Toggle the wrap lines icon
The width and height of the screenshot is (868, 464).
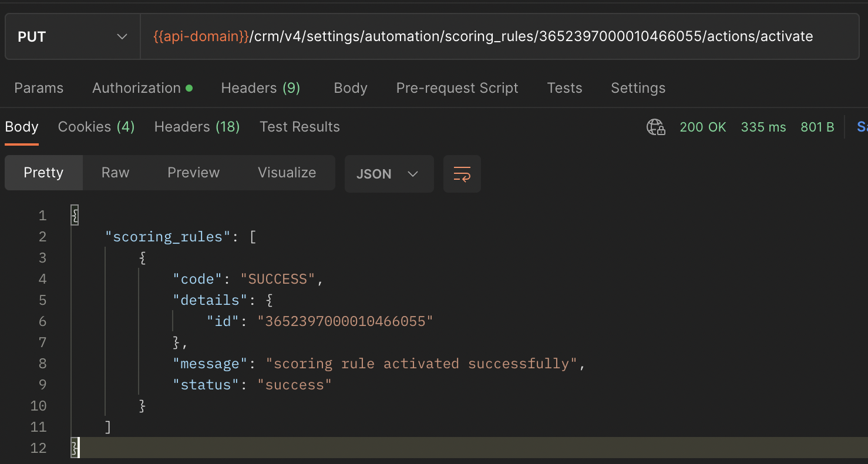[x=462, y=174]
